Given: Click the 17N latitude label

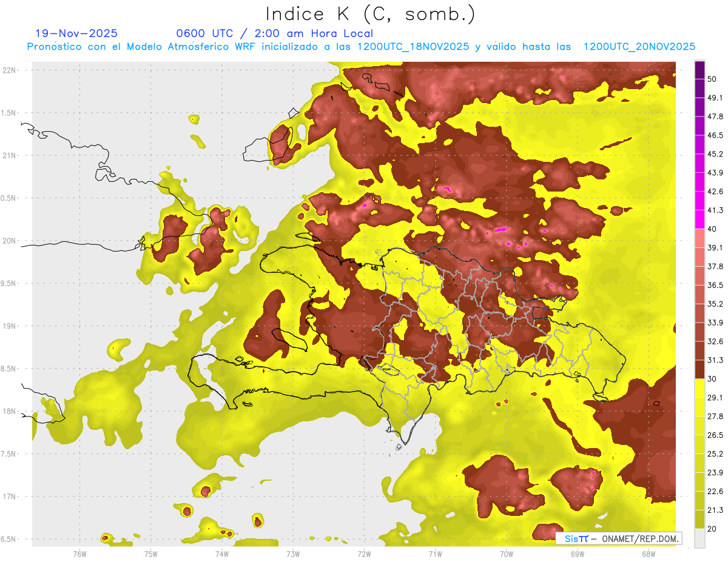Looking at the screenshot, I should [x=10, y=497].
